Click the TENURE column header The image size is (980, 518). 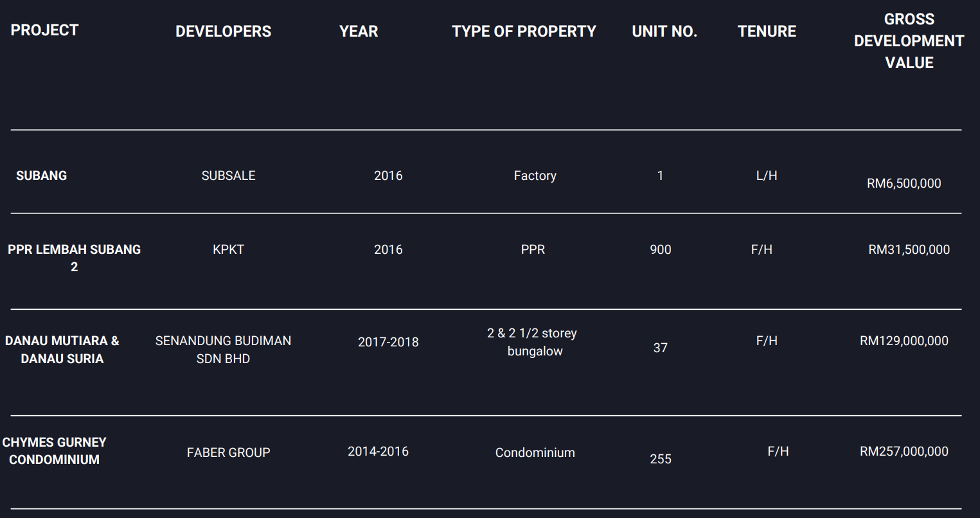pyautogui.click(x=767, y=31)
